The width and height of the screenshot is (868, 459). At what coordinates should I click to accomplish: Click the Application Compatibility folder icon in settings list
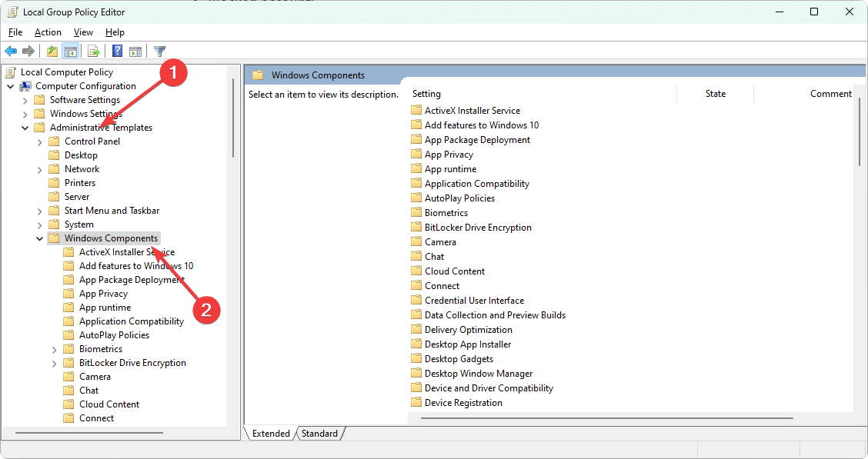[x=416, y=183]
